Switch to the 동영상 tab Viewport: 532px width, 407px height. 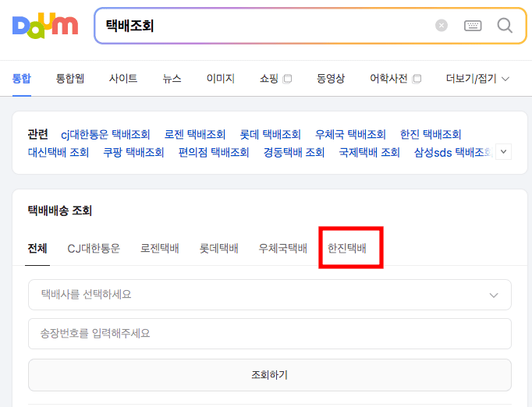point(331,79)
